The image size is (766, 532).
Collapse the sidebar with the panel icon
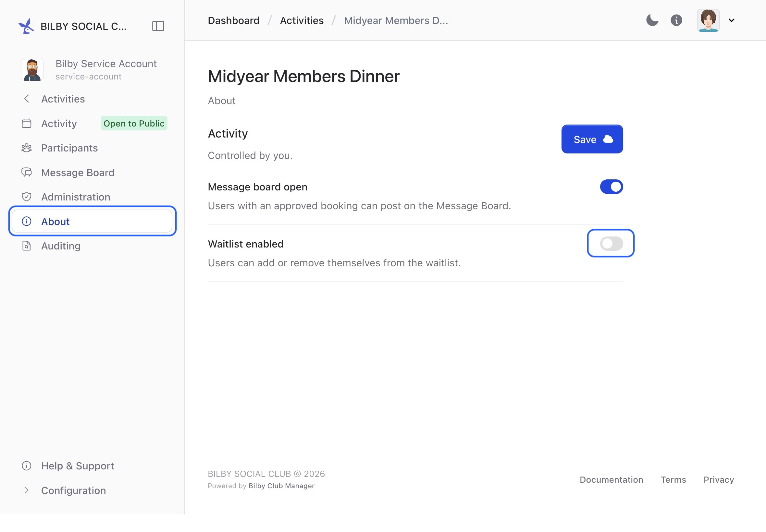pos(158,26)
